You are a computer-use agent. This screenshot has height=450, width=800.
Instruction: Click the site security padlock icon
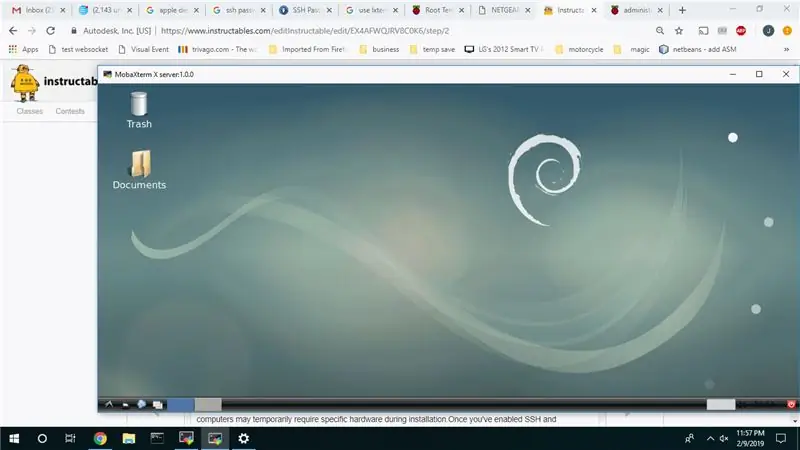(74, 31)
